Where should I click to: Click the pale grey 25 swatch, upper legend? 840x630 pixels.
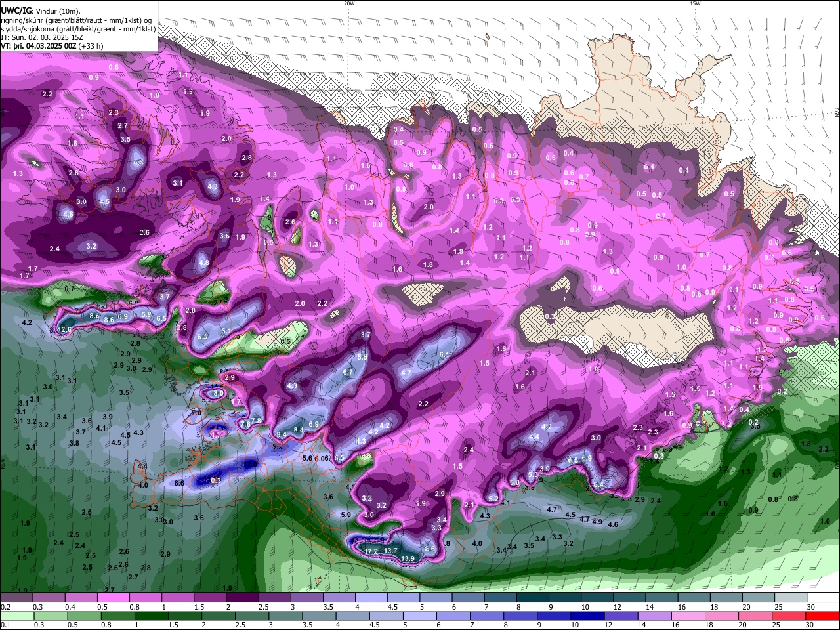791,598
